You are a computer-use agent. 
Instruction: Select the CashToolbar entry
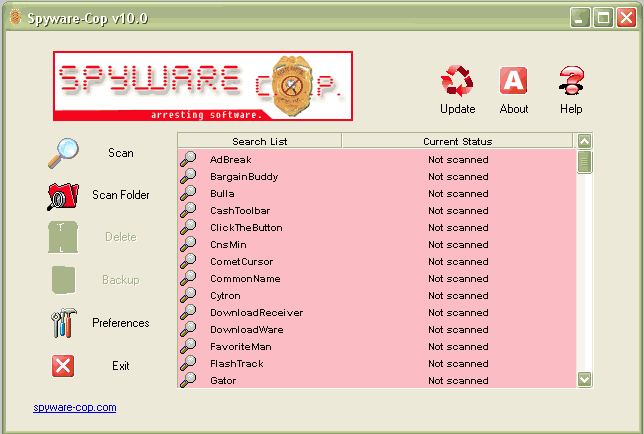click(240, 211)
